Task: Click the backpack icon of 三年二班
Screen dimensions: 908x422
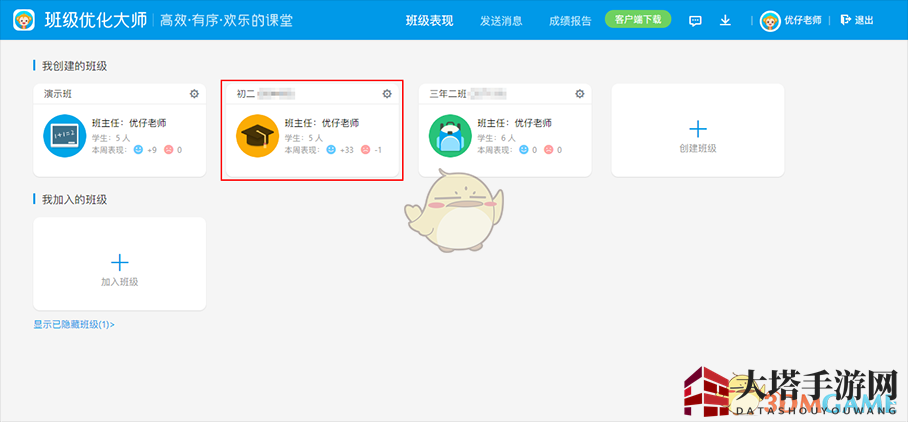Action: click(450, 136)
